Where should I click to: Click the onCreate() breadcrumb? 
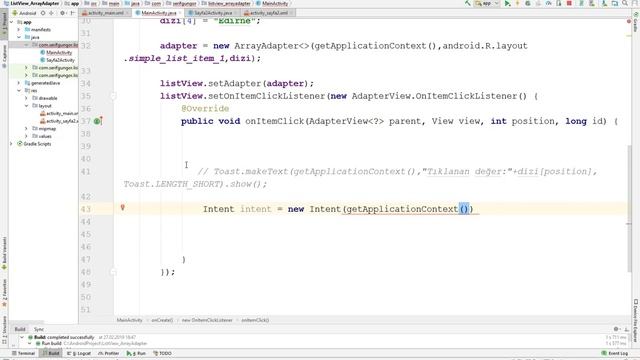162,320
